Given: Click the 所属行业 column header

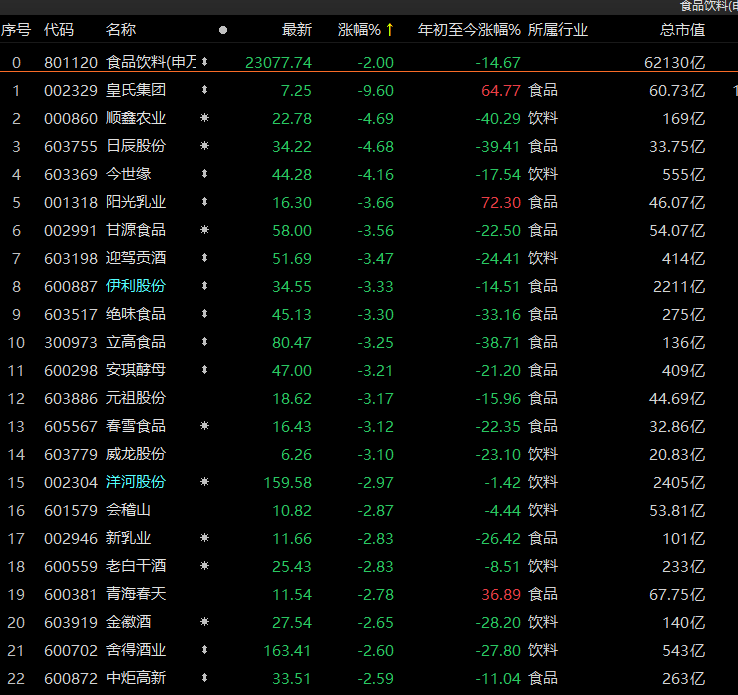Looking at the screenshot, I should (558, 30).
